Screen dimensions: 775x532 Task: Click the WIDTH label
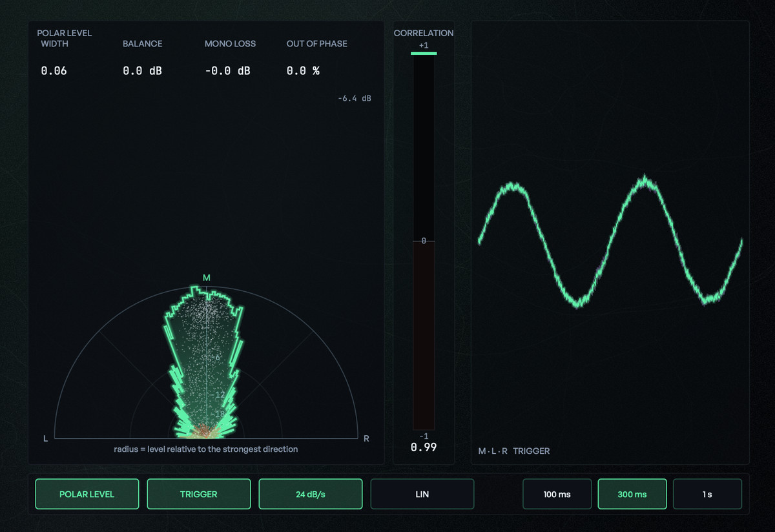[55, 44]
